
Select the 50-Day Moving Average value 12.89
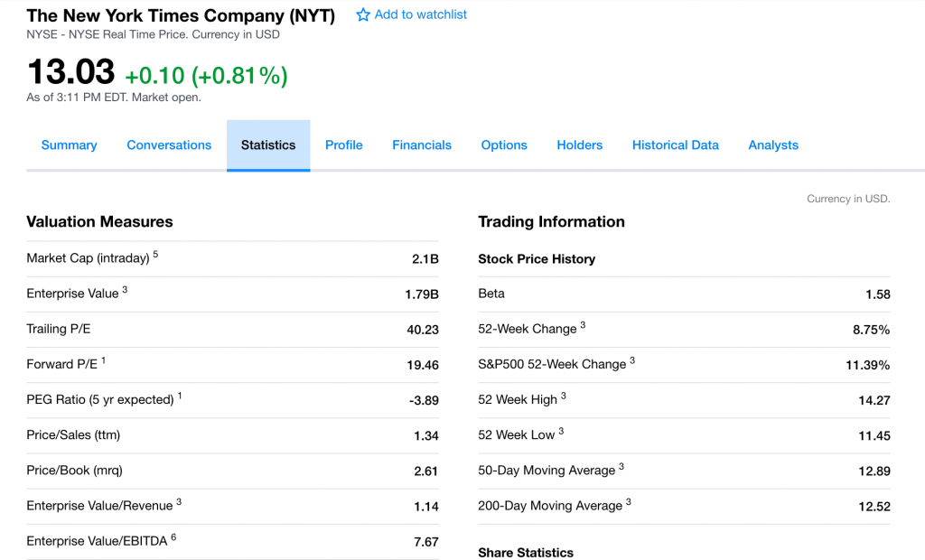pyautogui.click(x=874, y=471)
